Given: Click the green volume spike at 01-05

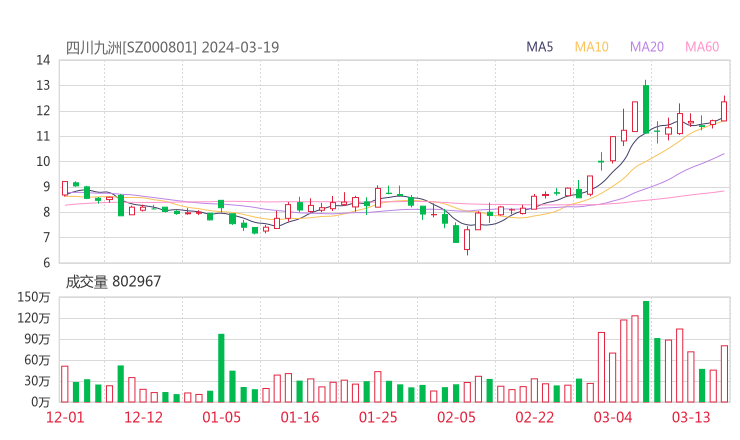Looking at the screenshot, I should [x=221, y=368].
